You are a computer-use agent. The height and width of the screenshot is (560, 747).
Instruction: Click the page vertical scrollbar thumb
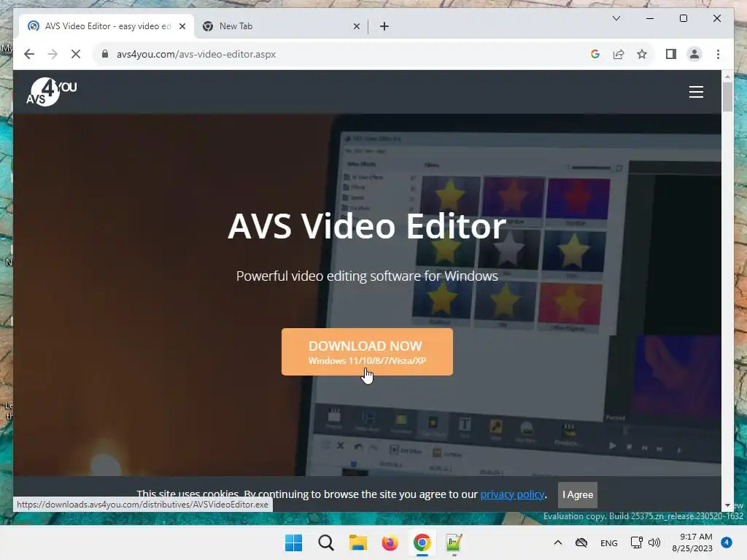click(x=727, y=97)
